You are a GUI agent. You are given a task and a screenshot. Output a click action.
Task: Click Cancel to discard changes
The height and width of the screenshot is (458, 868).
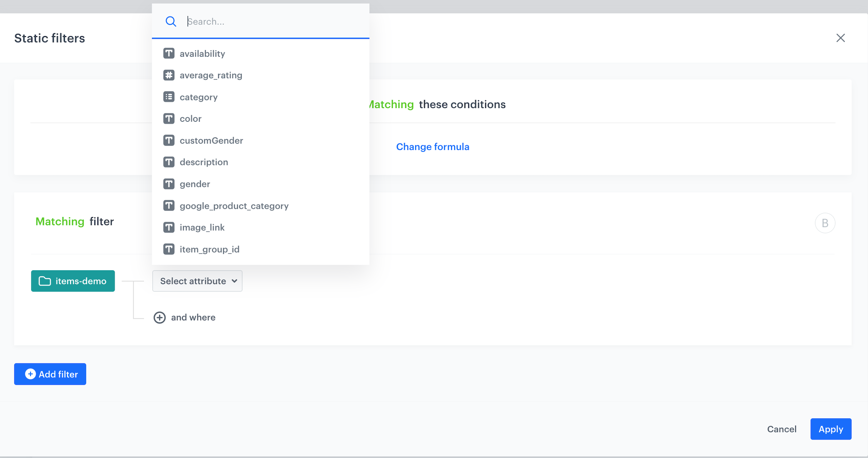pos(781,429)
